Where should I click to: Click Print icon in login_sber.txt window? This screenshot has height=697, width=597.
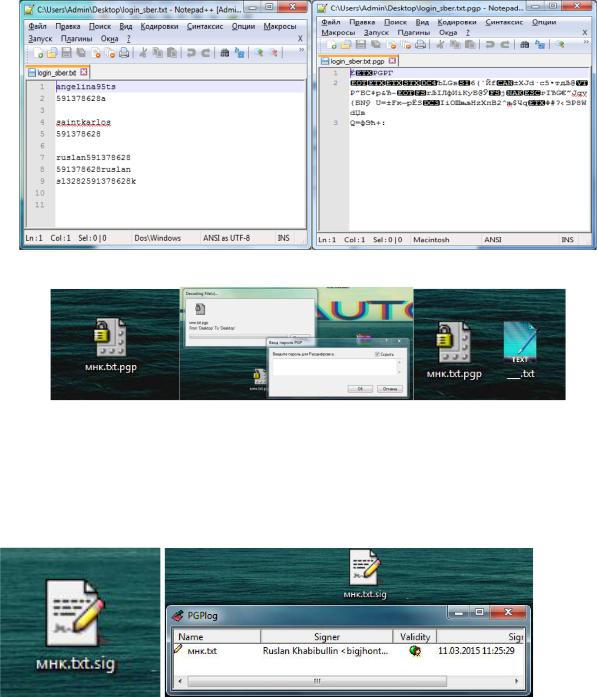click(x=124, y=53)
